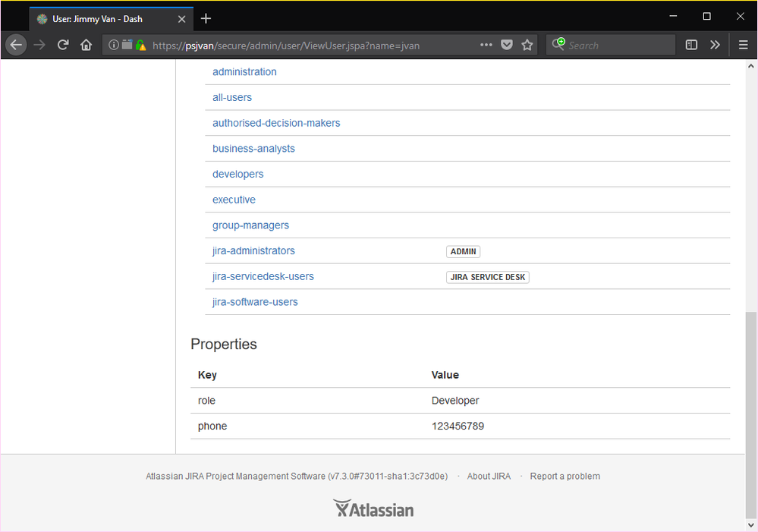This screenshot has height=532, width=758.
Task: Click the Atlassian logo in footer
Action: (373, 508)
